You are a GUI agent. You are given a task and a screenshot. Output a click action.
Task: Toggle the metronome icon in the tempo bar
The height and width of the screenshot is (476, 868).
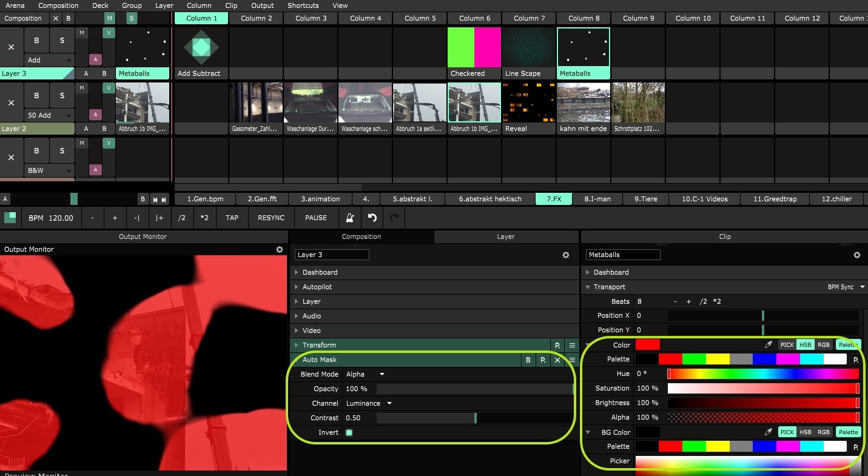[350, 218]
